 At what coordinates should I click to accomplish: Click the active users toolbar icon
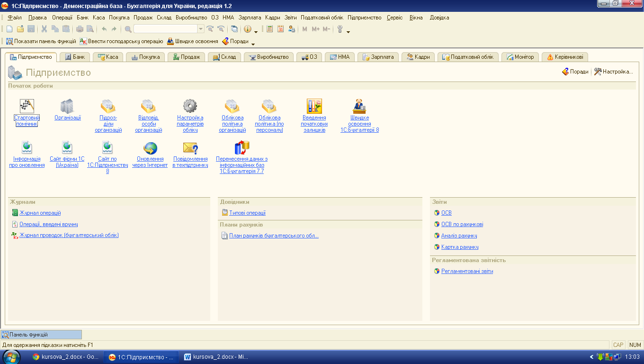click(292, 29)
